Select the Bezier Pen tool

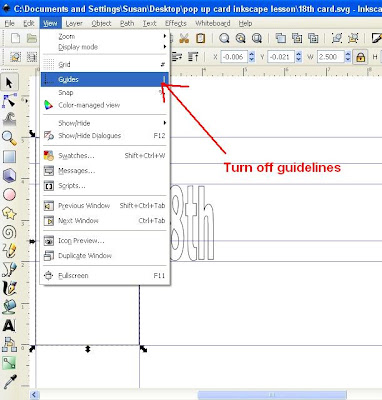click(x=9, y=269)
